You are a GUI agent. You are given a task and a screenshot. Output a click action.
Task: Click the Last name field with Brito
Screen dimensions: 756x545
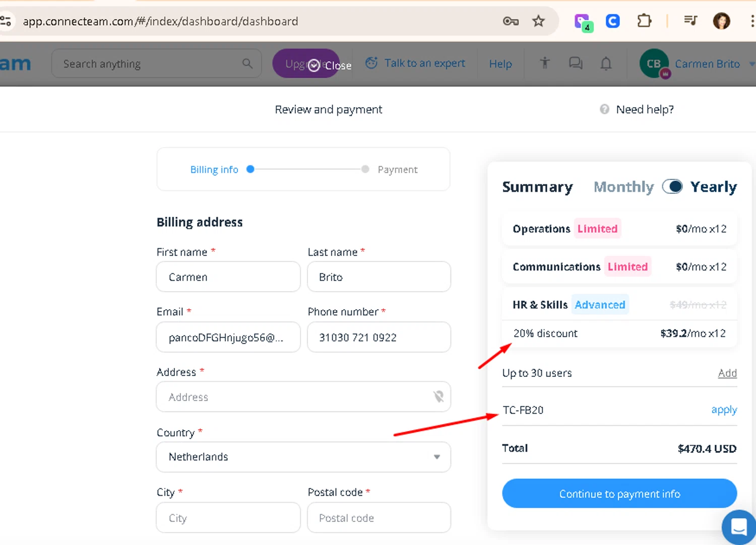click(x=379, y=277)
